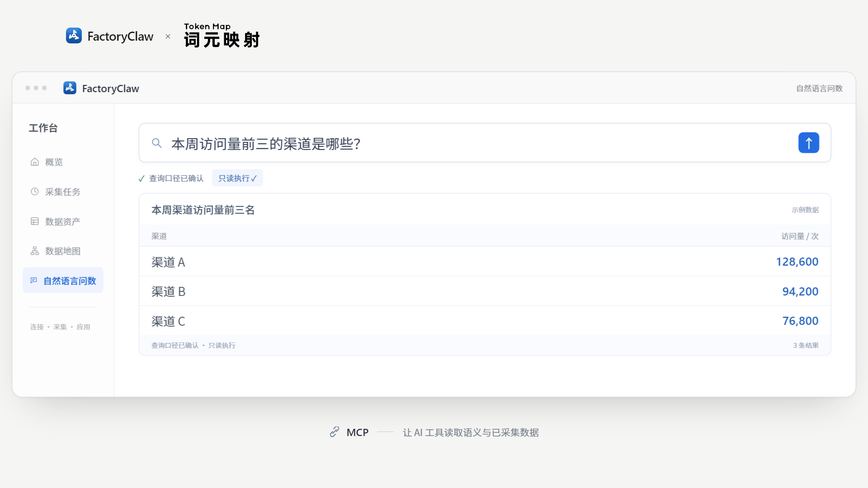Click the 采集任务 clock icon
The image size is (868, 488).
[x=35, y=192]
